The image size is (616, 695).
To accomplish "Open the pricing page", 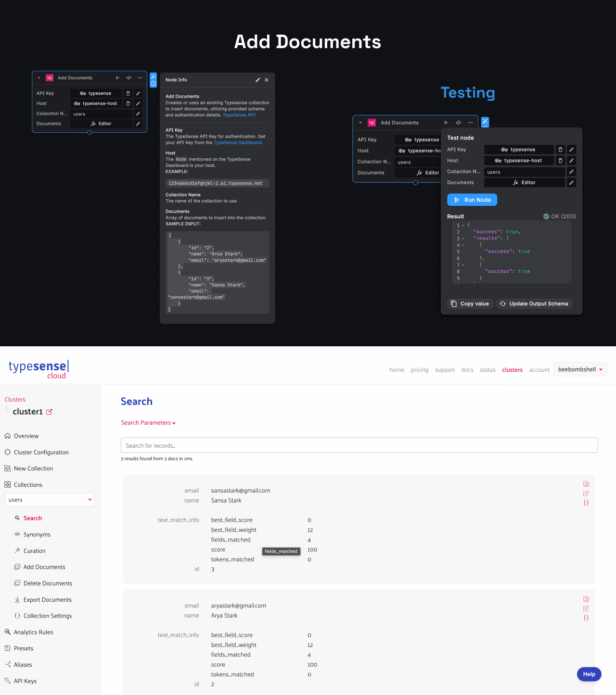I will tap(420, 370).
